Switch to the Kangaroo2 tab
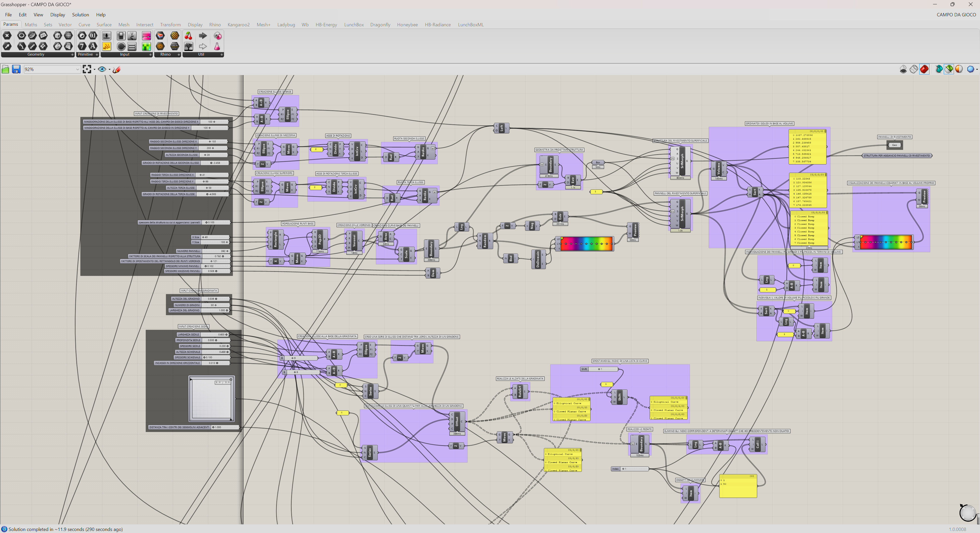 click(238, 25)
